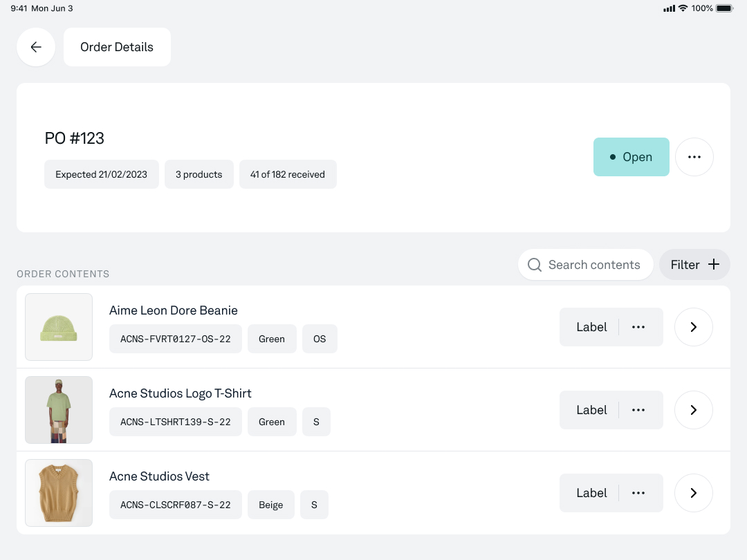Open more options for Aime Leon Dore Beanie

[638, 326]
